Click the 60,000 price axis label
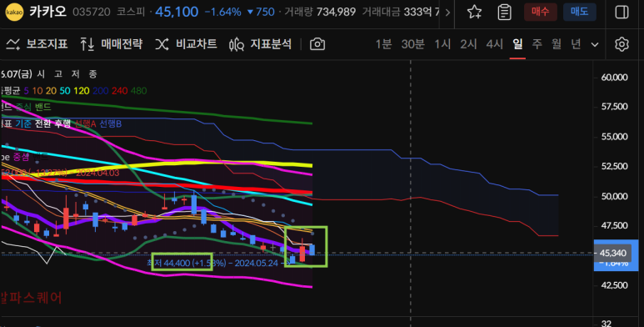 tap(615, 78)
